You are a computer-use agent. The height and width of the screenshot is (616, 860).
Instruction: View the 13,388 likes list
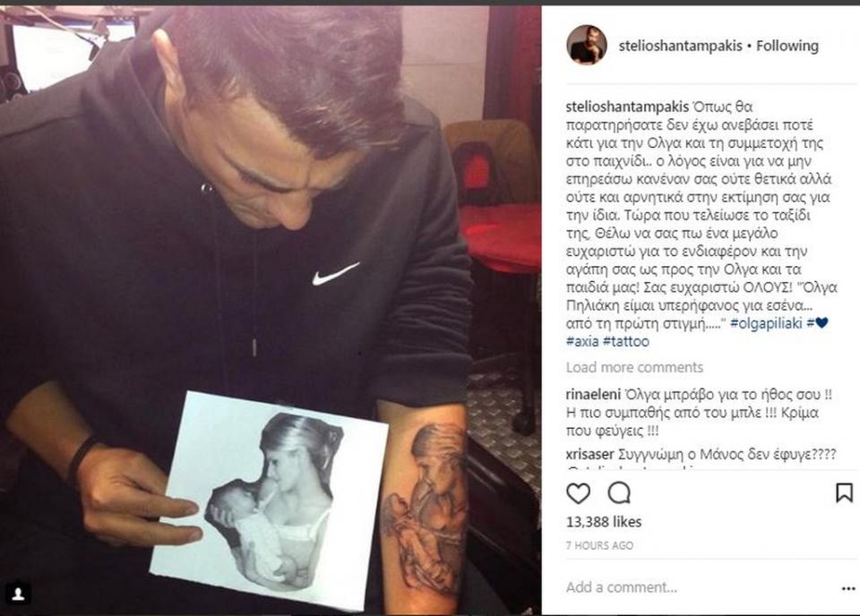click(x=603, y=522)
